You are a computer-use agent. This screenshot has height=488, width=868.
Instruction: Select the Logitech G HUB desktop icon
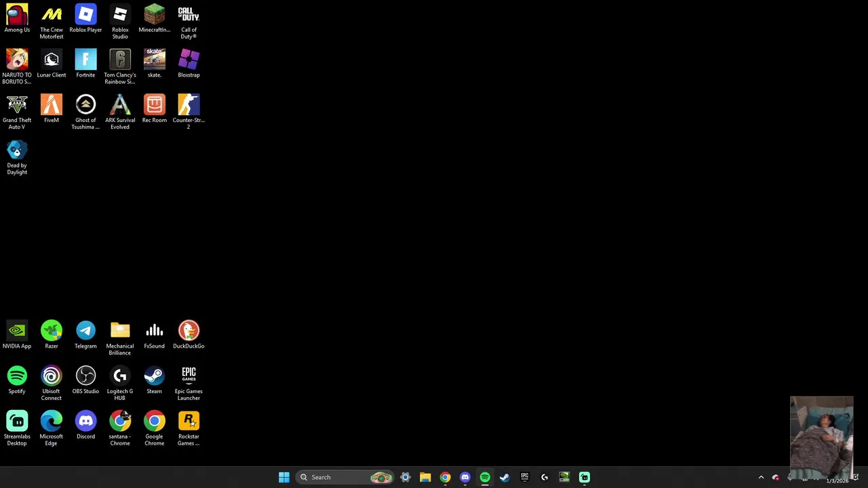tap(120, 383)
